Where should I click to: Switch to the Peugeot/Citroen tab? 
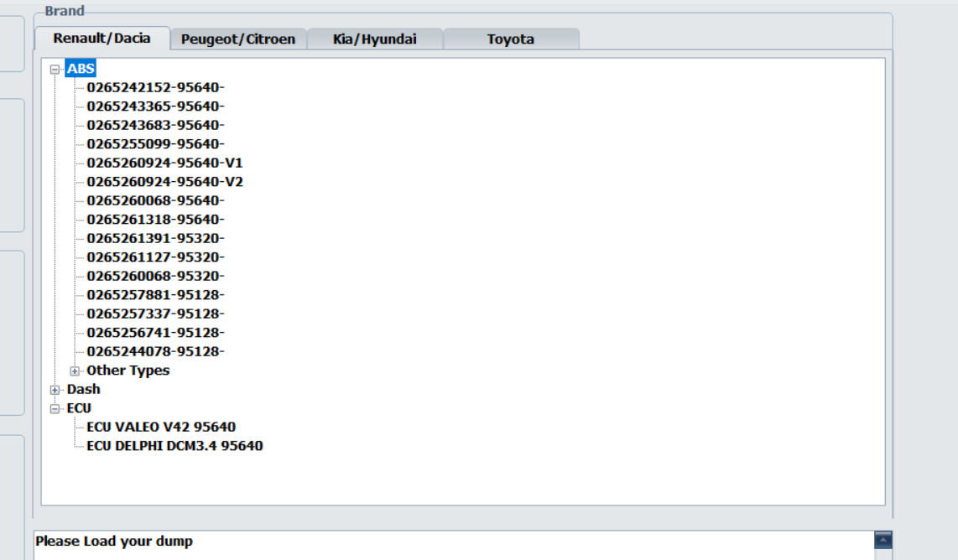[x=238, y=39]
